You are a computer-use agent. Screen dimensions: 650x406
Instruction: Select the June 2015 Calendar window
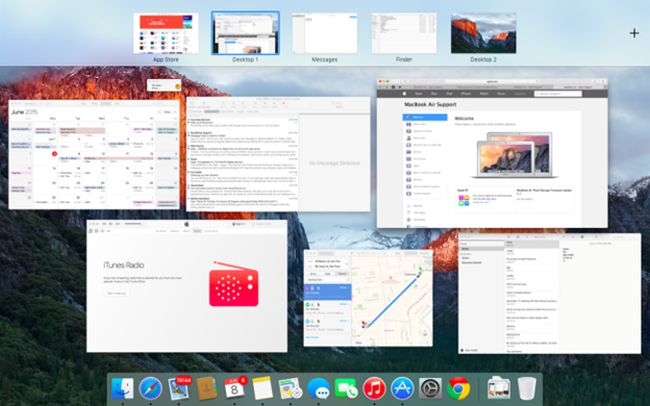point(94,154)
